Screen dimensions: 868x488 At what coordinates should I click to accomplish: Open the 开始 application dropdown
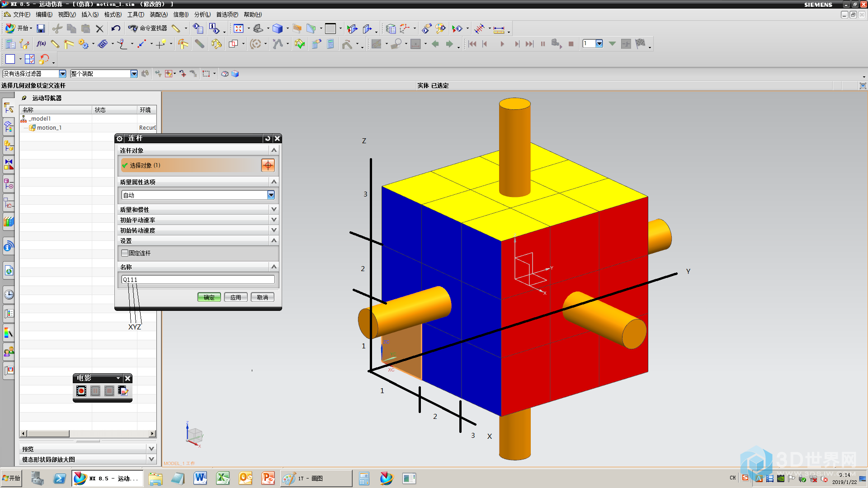click(19, 28)
